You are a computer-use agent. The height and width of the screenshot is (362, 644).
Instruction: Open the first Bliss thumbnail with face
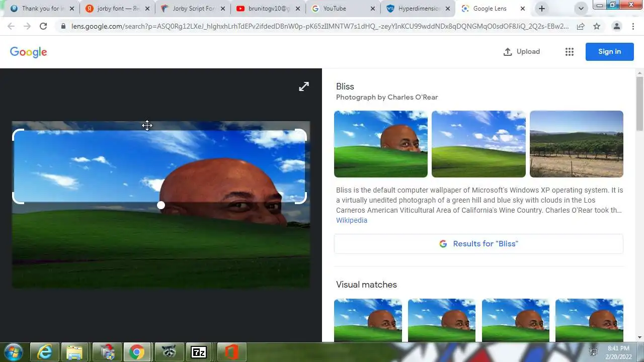[381, 144]
